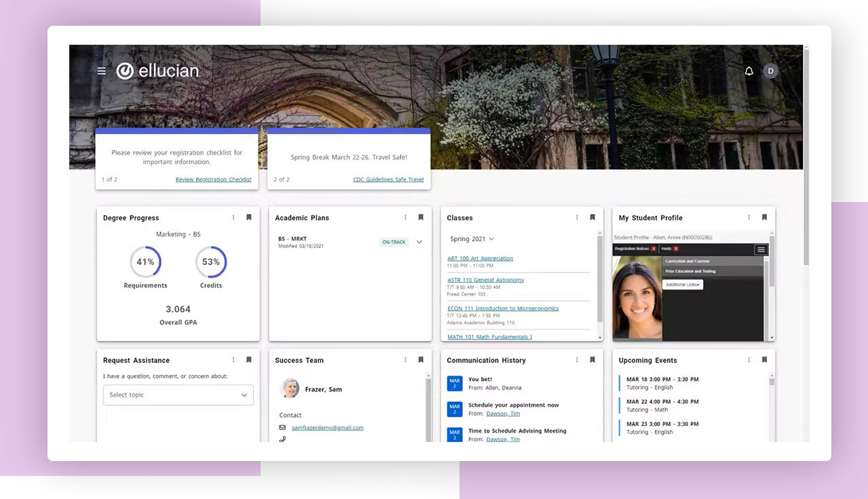Open Success Team card options menu
The height and width of the screenshot is (499, 868).
click(x=406, y=360)
